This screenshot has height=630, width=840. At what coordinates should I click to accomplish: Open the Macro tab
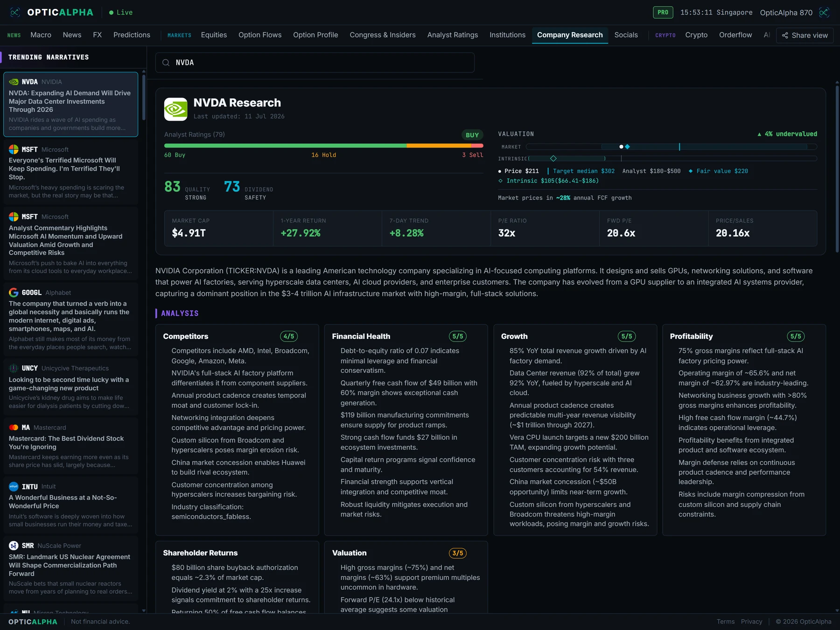click(x=41, y=35)
